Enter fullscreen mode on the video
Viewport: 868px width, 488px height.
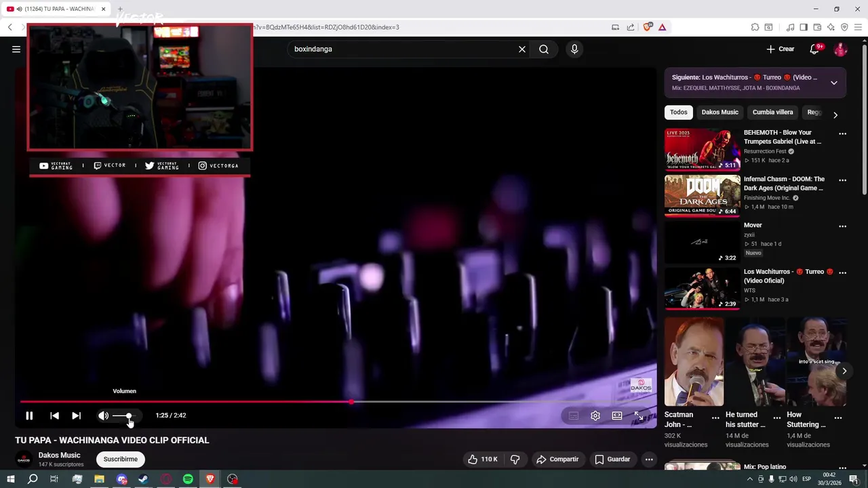click(639, 415)
